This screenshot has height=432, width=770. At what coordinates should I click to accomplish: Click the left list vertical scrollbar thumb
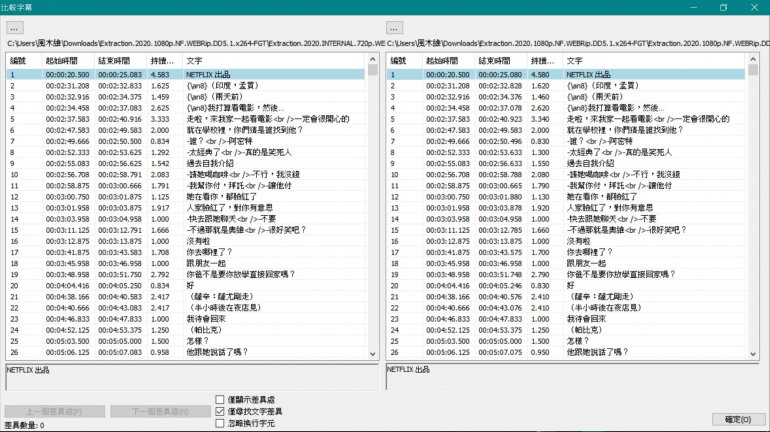(372, 70)
